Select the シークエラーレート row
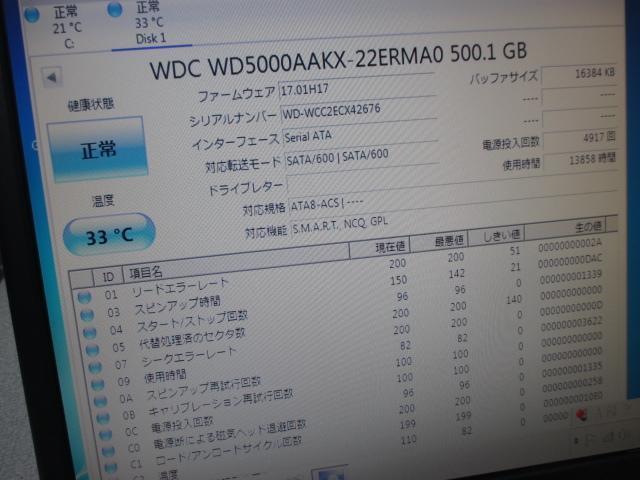Viewport: 640px width, 480px height. [x=347, y=338]
